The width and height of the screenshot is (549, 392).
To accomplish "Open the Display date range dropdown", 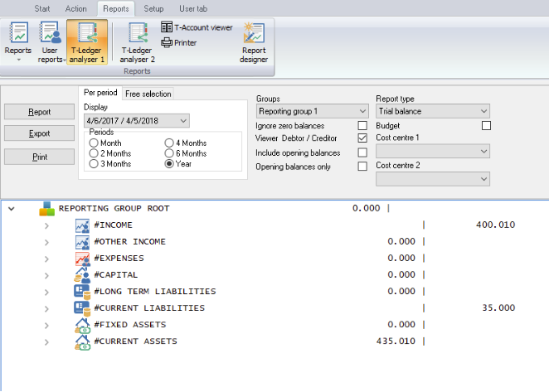I will click(x=137, y=121).
